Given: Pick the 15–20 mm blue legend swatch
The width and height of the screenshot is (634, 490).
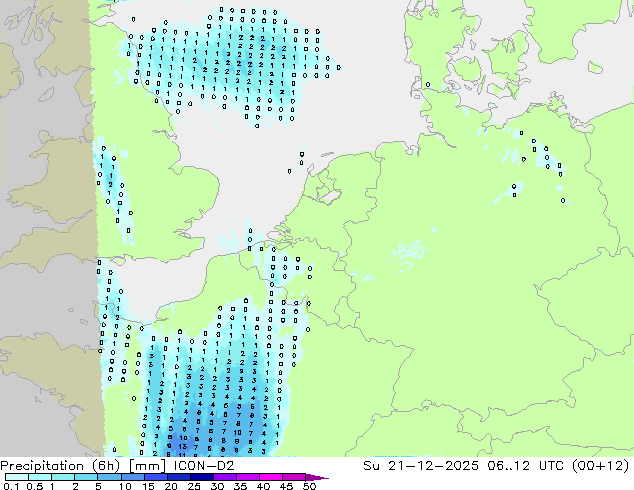Looking at the screenshot, I should pyautogui.click(x=155, y=477).
